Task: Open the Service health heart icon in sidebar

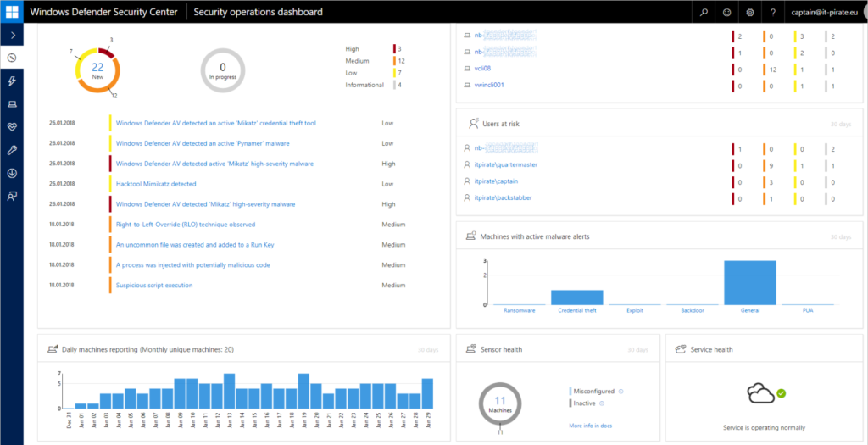Action: 12,127
